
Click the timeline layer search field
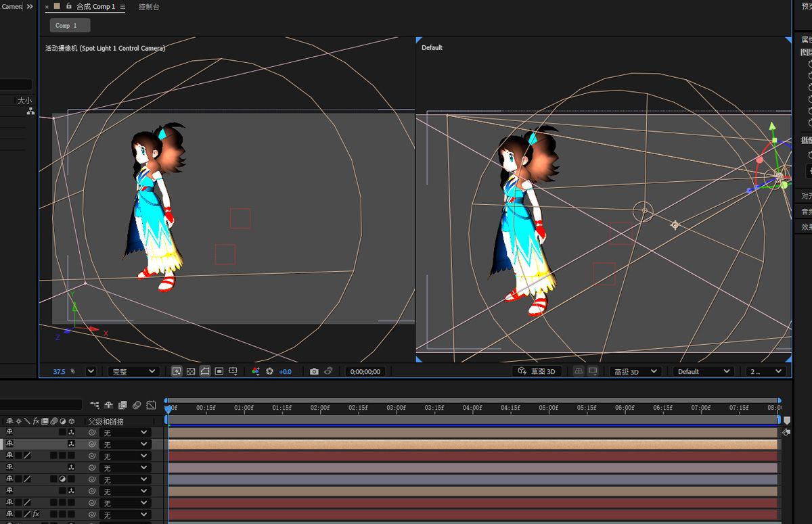tap(41, 405)
